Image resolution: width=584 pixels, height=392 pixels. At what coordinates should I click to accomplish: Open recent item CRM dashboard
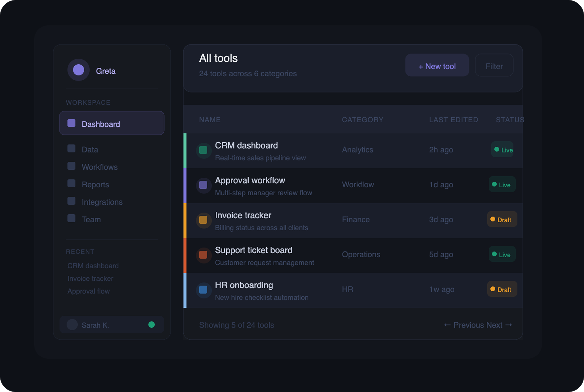click(93, 266)
